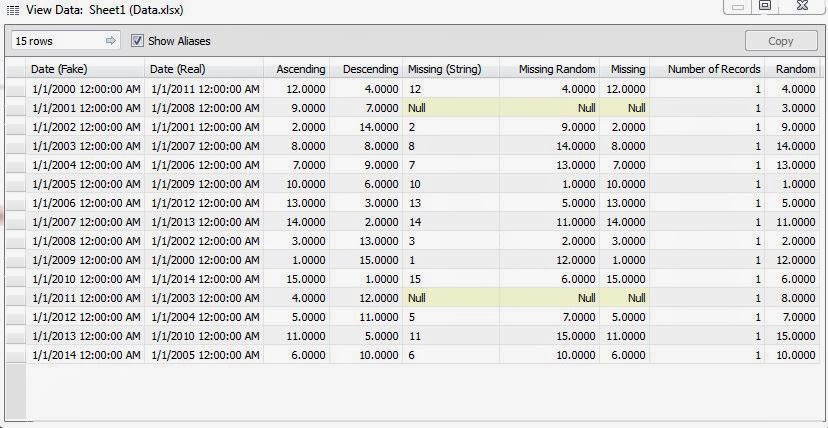The height and width of the screenshot is (428, 828).
Task: Click the grid icon in the title bar
Action: (13, 9)
